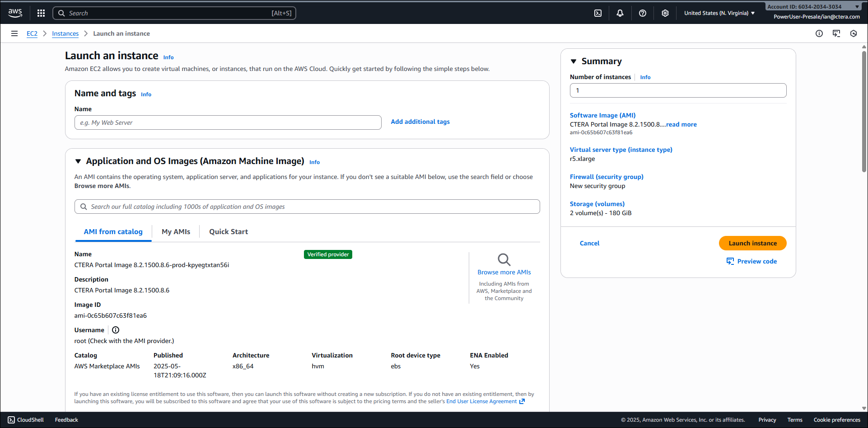Click the AWS Marketplace AMIs catalog value
Viewport: 868px width, 428px height.
pos(107,366)
